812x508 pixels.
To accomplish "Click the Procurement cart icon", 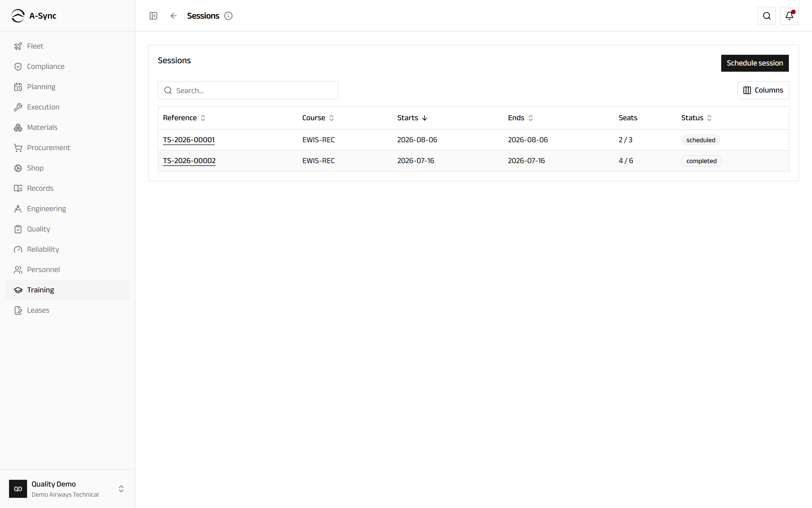I will (18, 148).
